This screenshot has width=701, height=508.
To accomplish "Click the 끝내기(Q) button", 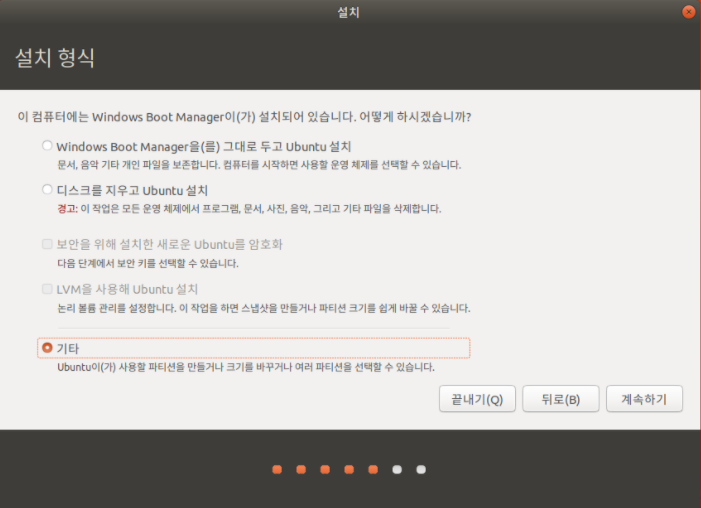I will (x=477, y=399).
